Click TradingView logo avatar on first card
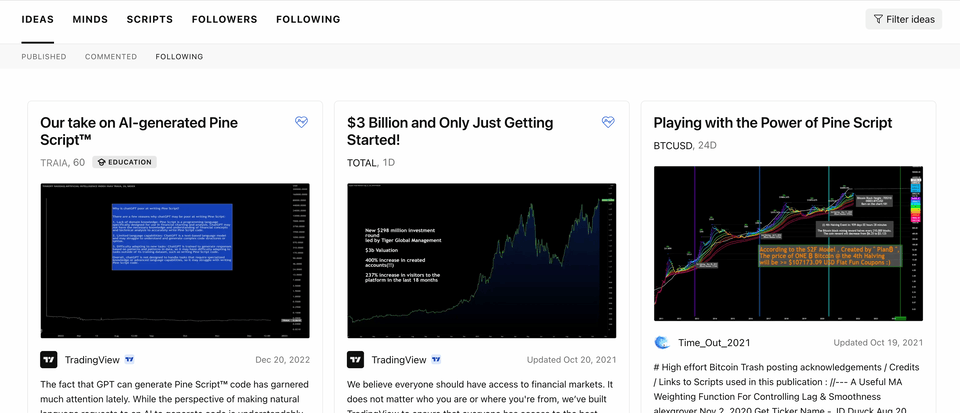 pos(48,360)
